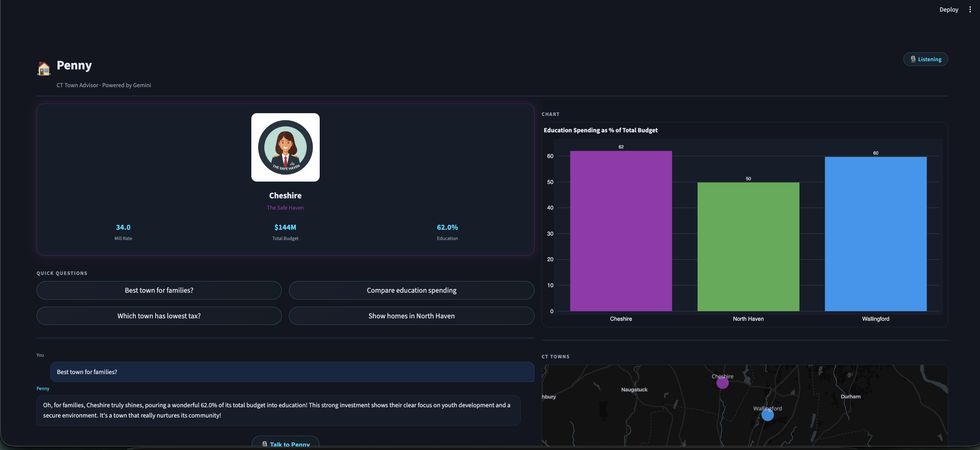Toggle the Listening microphone indicator
Image resolution: width=980 pixels, height=450 pixels.
click(x=925, y=59)
